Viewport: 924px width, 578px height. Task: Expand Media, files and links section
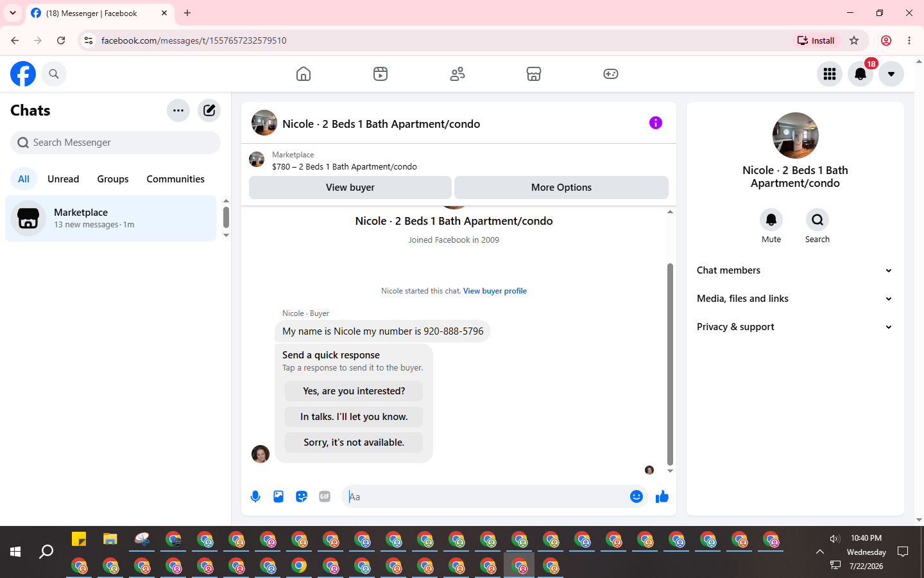point(795,299)
